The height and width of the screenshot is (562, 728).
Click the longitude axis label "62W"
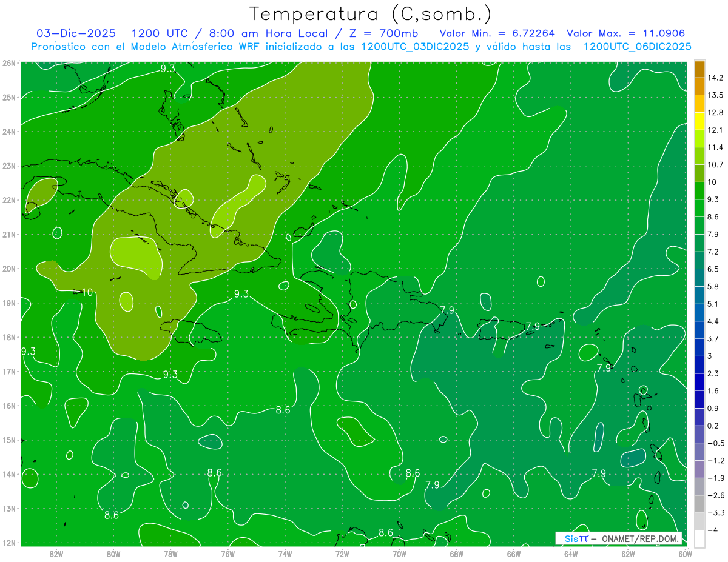click(628, 554)
